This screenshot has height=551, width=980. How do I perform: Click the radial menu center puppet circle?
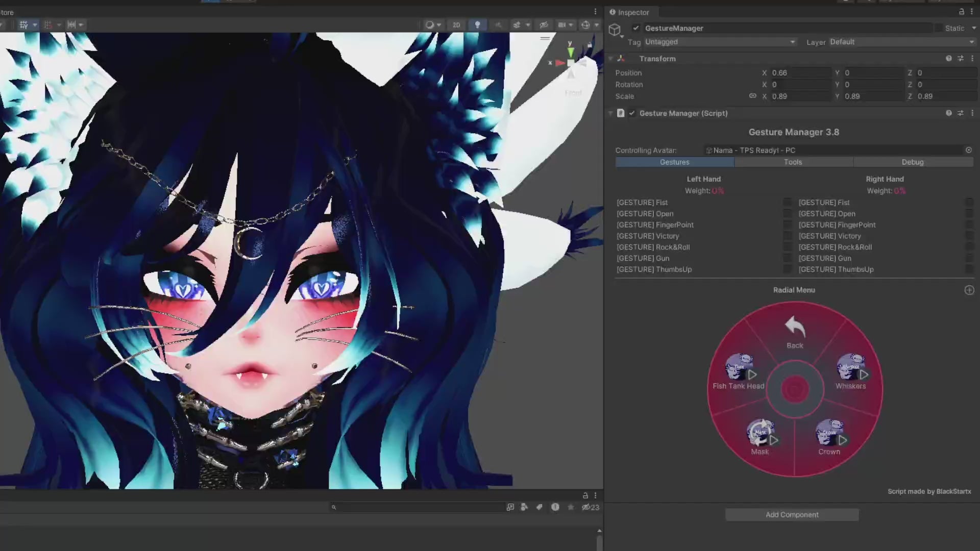click(795, 389)
